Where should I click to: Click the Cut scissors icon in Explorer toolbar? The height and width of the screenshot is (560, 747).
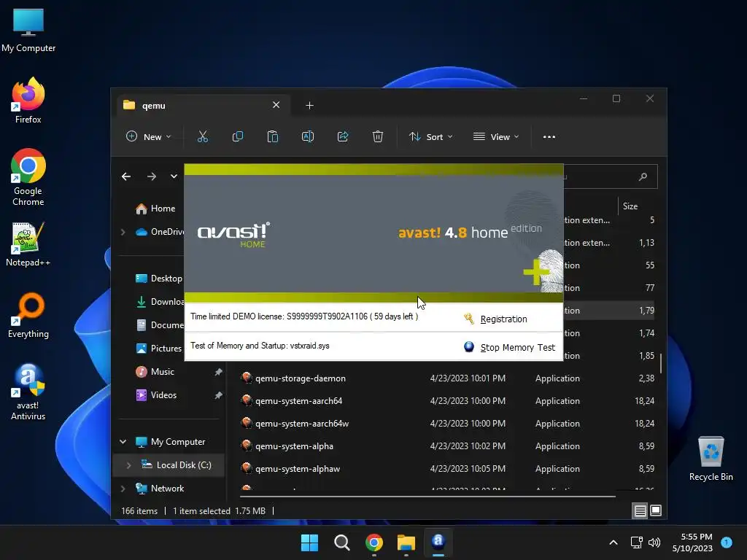[203, 136]
